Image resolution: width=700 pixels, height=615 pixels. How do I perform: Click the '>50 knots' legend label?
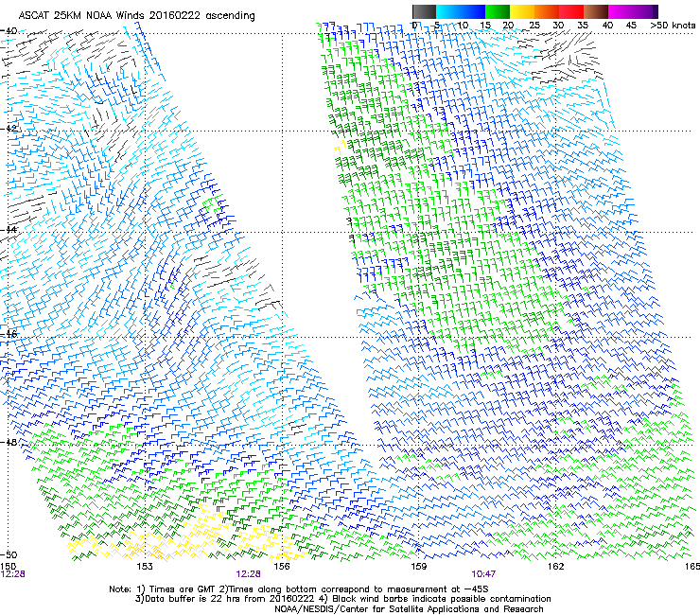point(673,26)
